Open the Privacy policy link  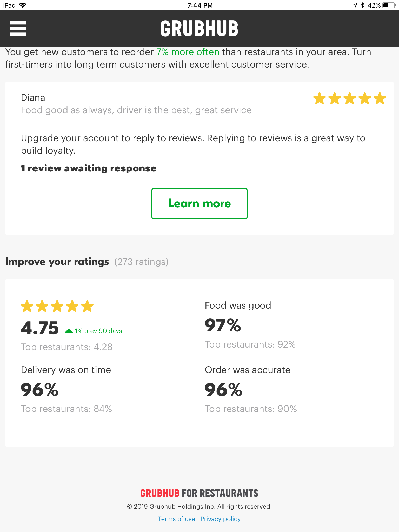[x=221, y=519]
